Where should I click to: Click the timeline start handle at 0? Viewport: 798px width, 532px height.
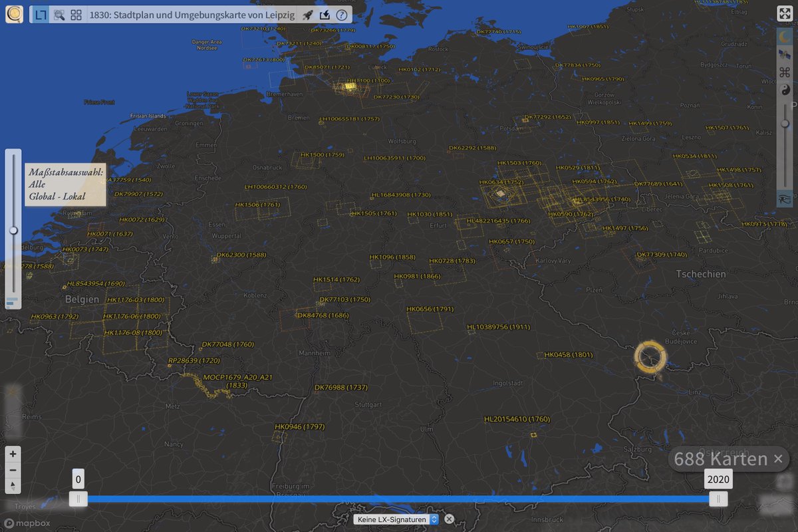click(x=78, y=499)
